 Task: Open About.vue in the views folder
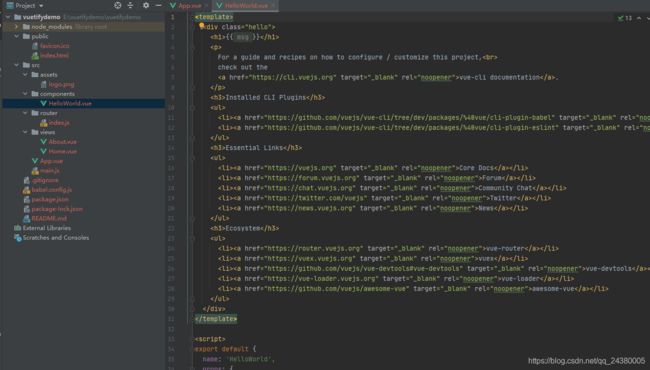[63, 142]
